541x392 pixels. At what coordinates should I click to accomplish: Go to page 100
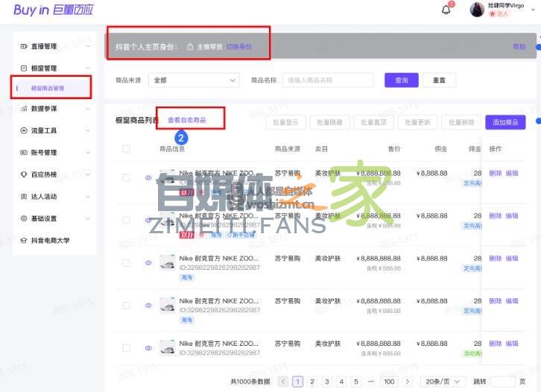point(389,382)
